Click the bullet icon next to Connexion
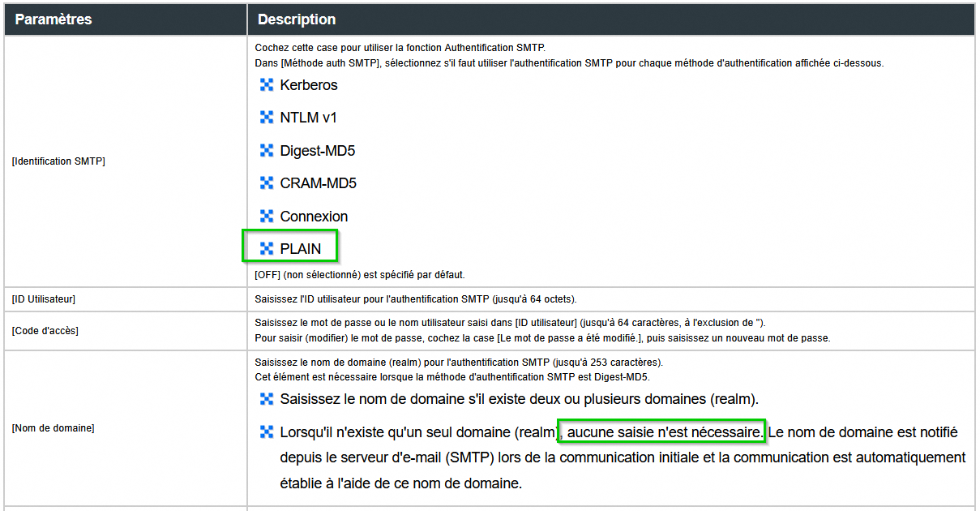This screenshot has height=511, width=980. point(267,217)
